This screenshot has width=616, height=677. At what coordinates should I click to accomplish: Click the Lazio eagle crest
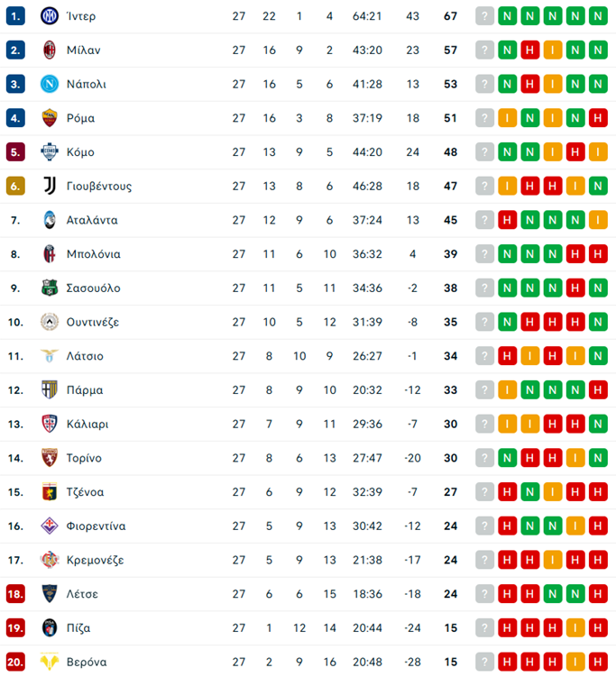point(49,356)
